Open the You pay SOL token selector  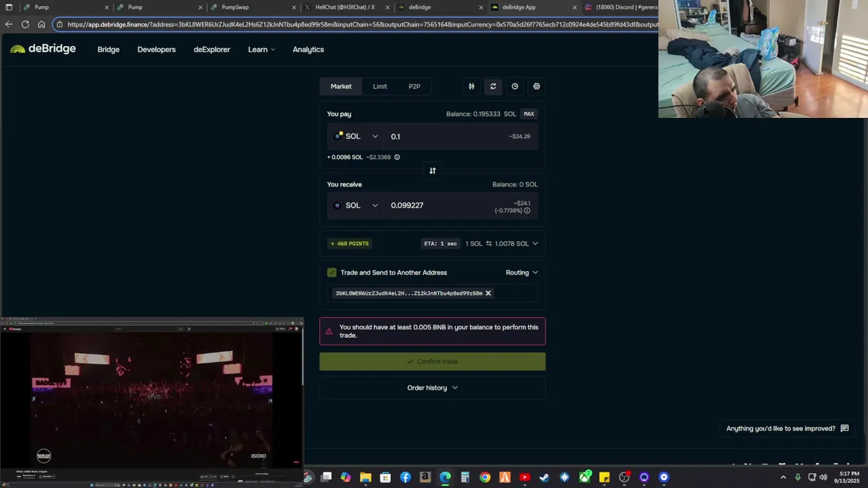pyautogui.click(x=356, y=136)
